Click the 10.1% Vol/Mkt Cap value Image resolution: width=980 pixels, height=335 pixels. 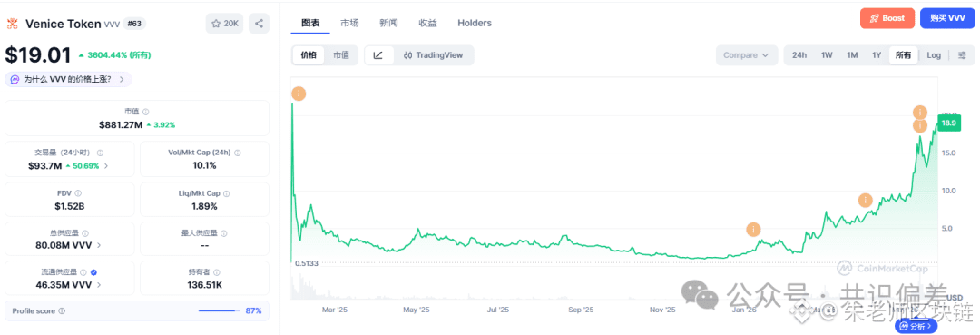204,165
